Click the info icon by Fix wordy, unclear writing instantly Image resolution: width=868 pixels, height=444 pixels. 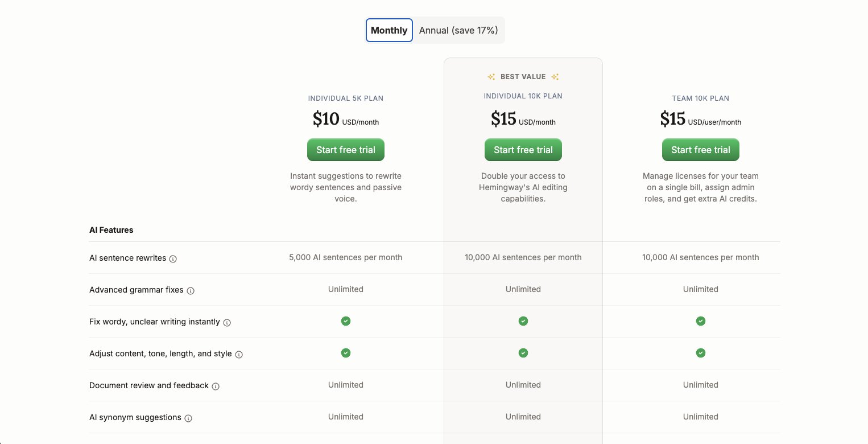(x=227, y=322)
